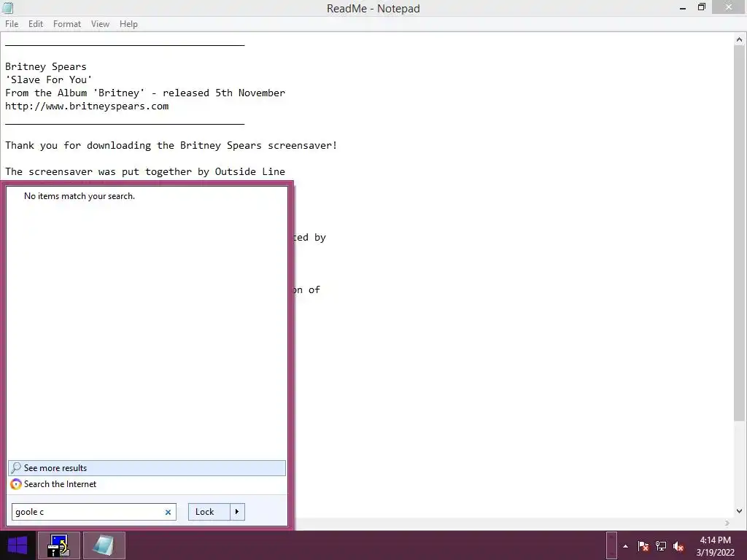Switch to Notepad taskbar button

[104, 545]
